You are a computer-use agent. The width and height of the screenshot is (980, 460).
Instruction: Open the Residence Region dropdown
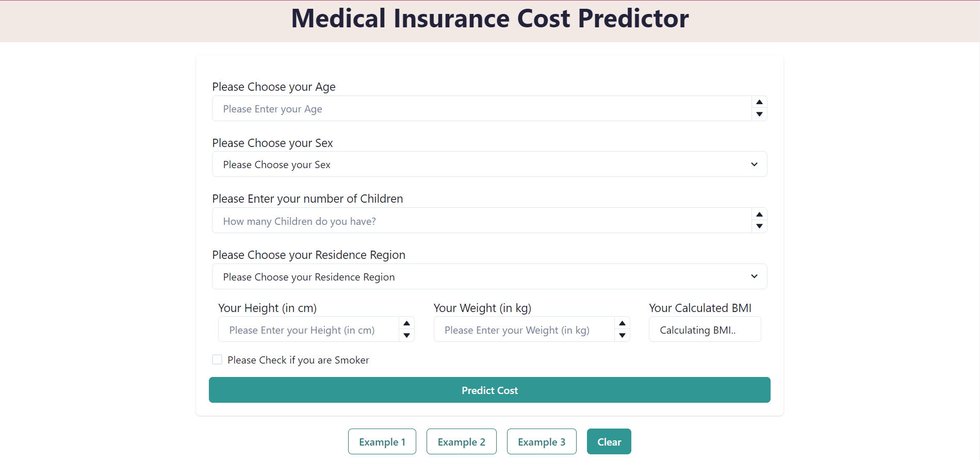click(x=489, y=276)
